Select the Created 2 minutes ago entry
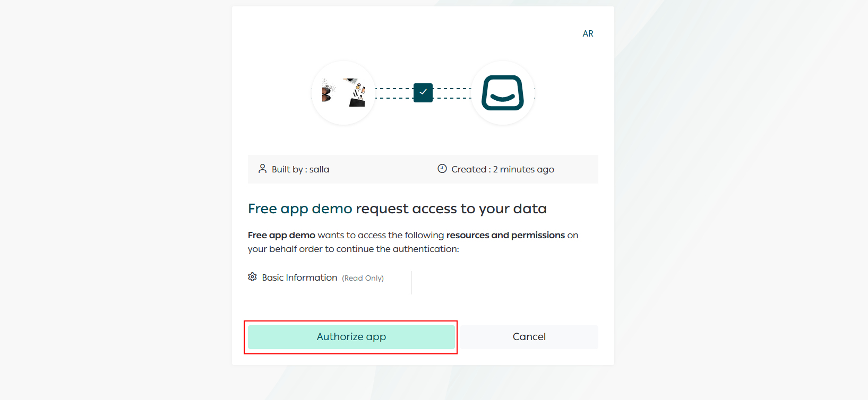 pos(502,169)
